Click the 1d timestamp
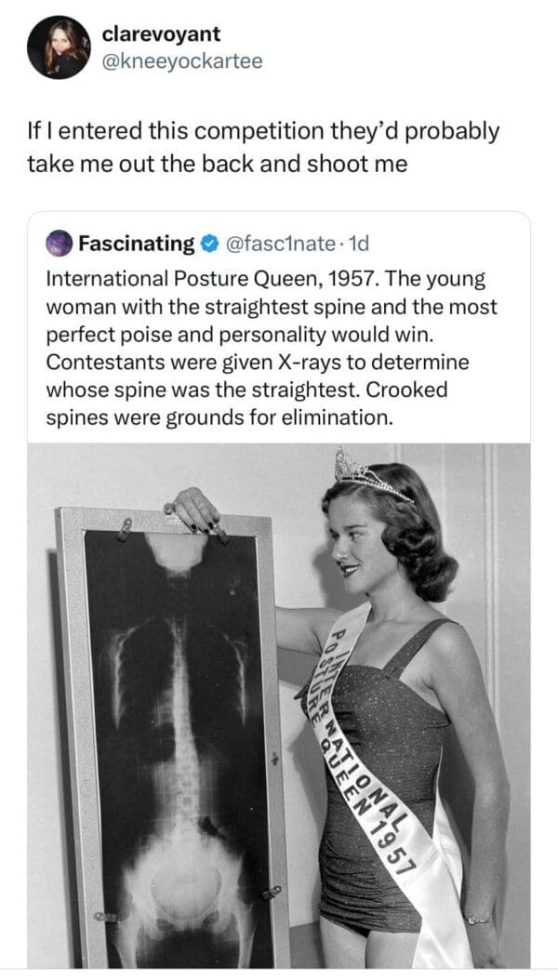 (x=357, y=244)
